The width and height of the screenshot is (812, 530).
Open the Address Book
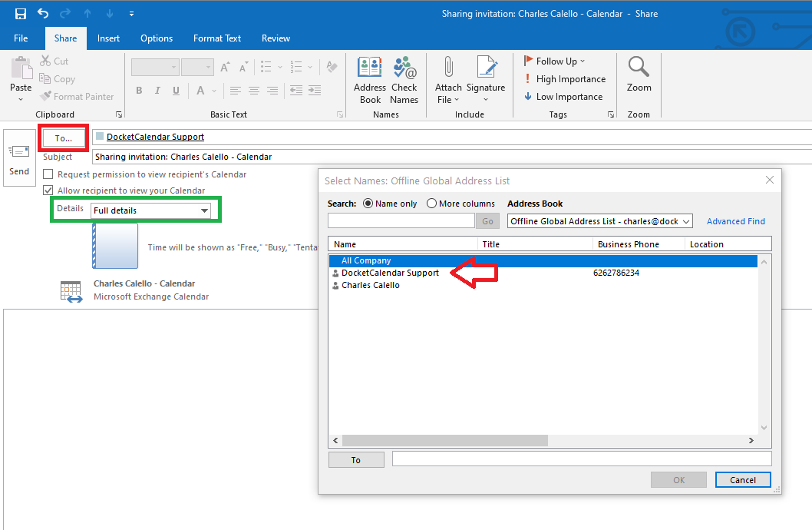tap(370, 81)
